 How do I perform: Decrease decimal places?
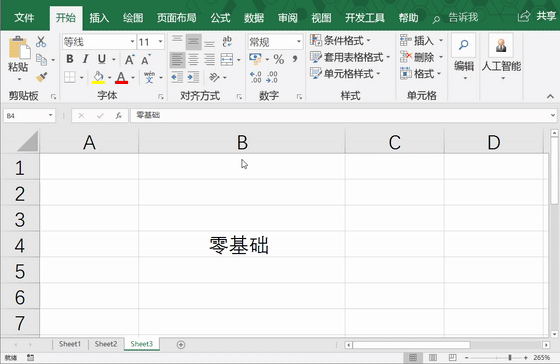272,77
